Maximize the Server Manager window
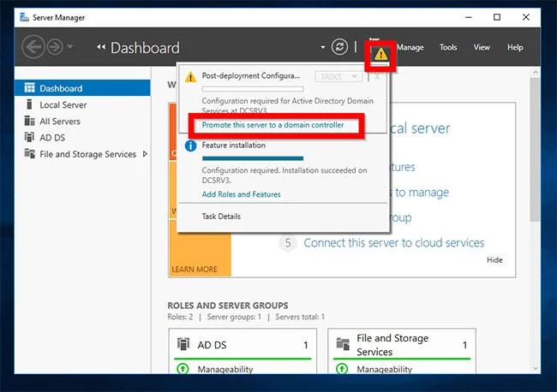 497,17
